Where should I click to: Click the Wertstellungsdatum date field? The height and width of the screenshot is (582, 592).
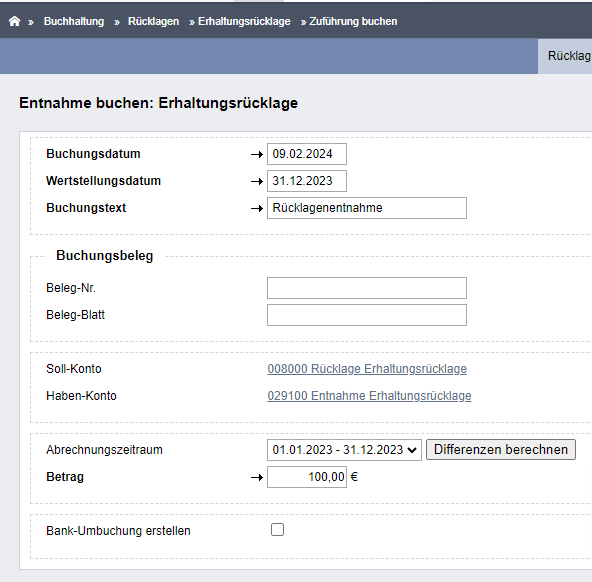click(307, 181)
